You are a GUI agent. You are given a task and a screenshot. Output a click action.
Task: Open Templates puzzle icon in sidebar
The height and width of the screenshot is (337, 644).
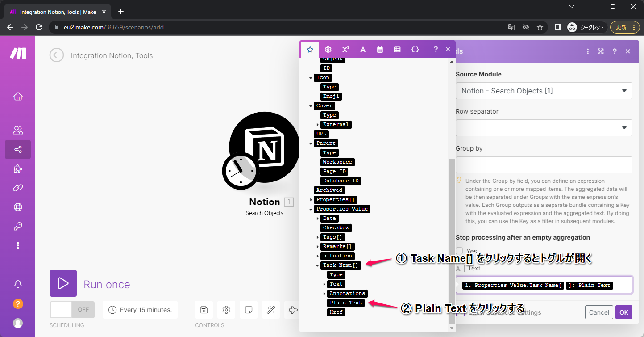(x=18, y=168)
